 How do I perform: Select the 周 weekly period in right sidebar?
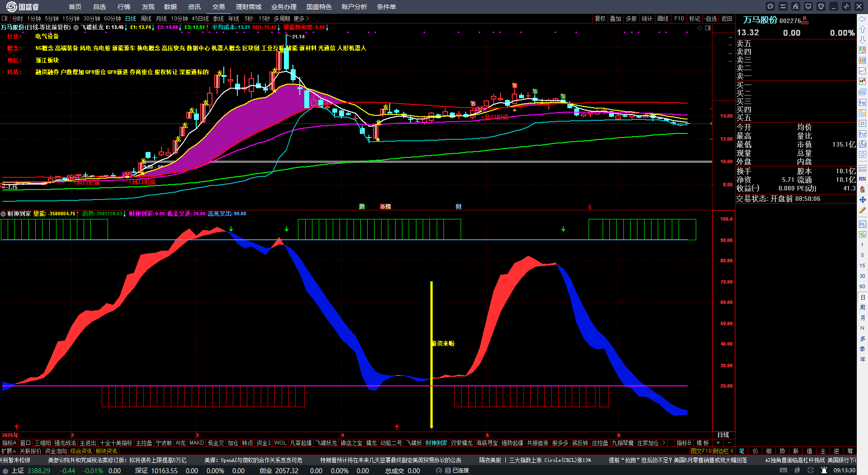click(x=862, y=308)
